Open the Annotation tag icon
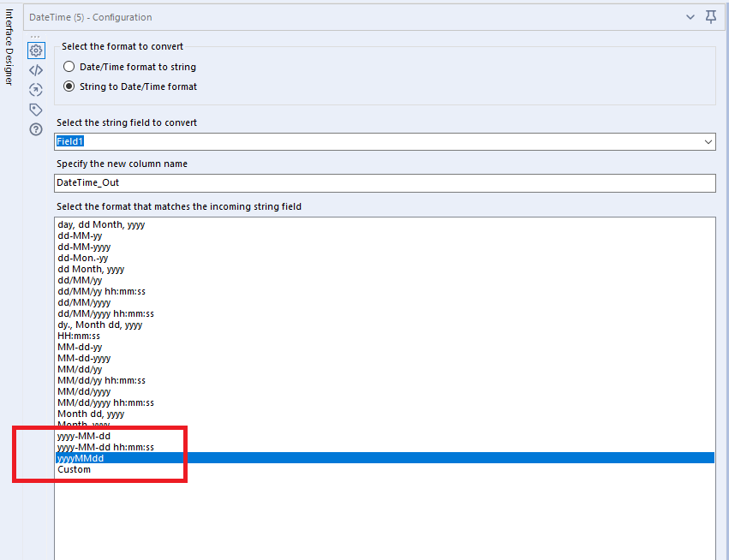Image resolution: width=729 pixels, height=560 pixels. 36,110
